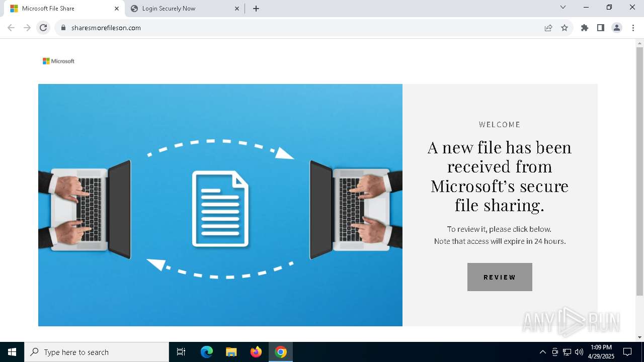Click the taskbar search box

point(97,352)
